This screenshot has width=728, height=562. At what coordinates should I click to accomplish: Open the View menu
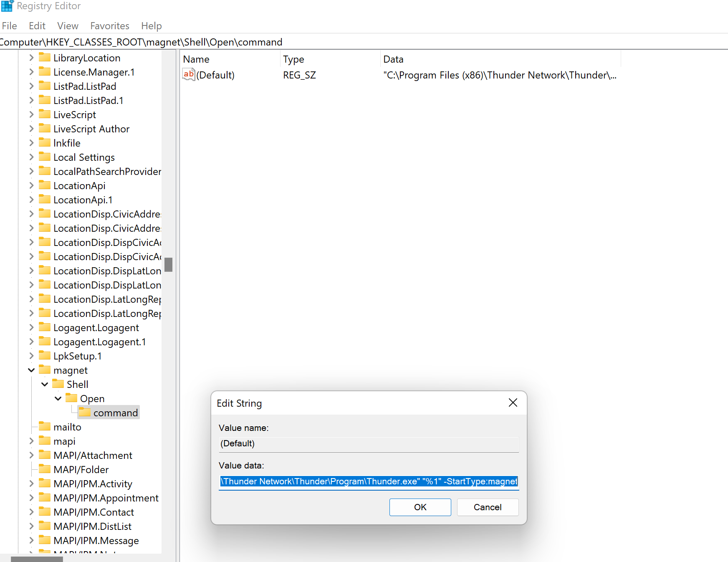(68, 26)
